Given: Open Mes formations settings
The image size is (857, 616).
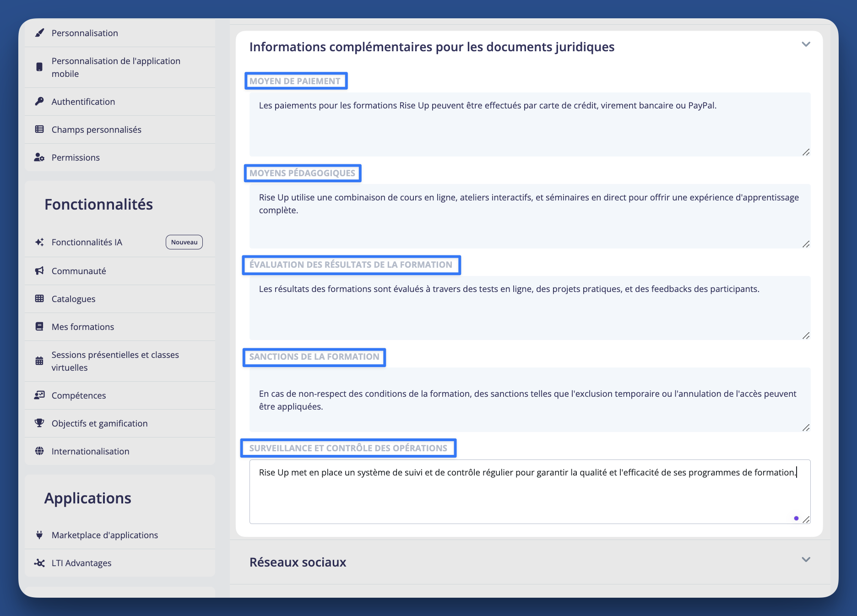Looking at the screenshot, I should [x=120, y=327].
